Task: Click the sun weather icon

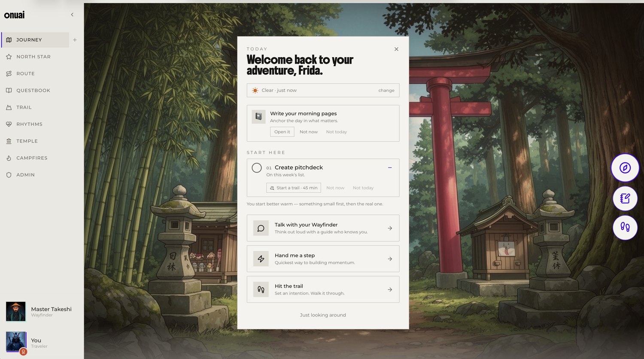Action: click(x=255, y=90)
